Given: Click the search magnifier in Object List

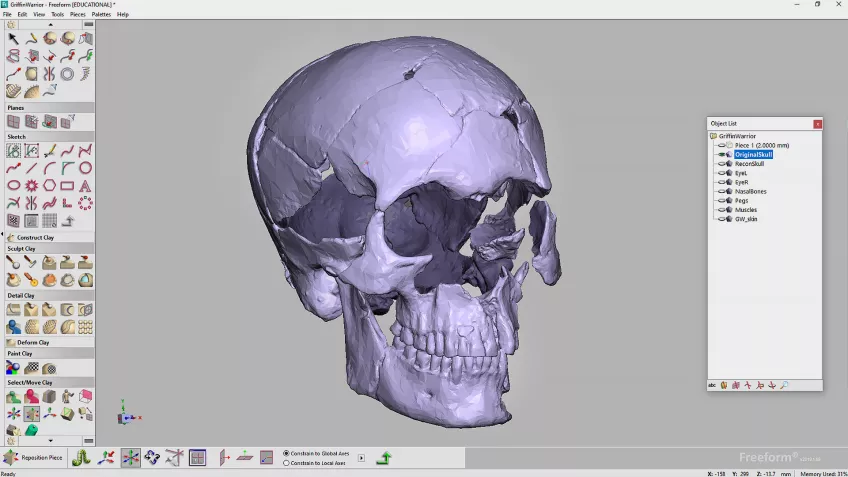Looking at the screenshot, I should [x=784, y=385].
